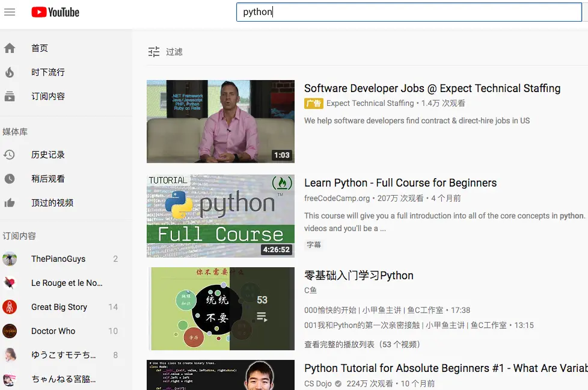Click the 广告 ad badge
588x390 pixels.
coord(313,104)
